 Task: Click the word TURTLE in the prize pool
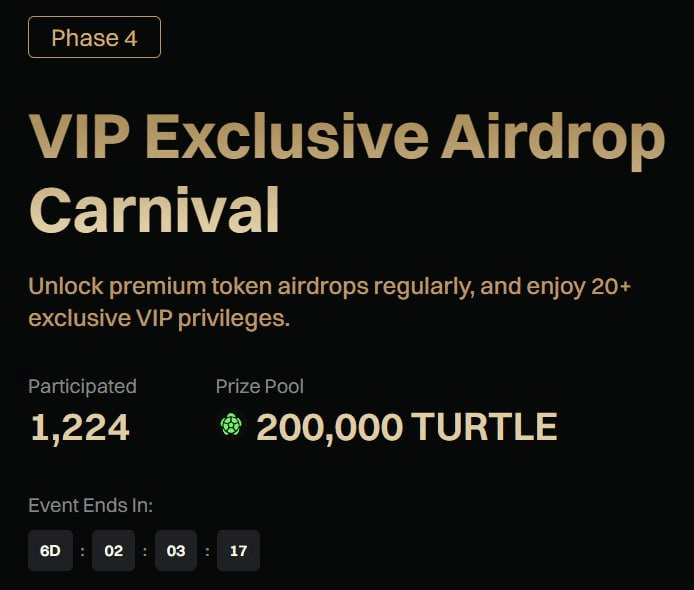coord(484,427)
